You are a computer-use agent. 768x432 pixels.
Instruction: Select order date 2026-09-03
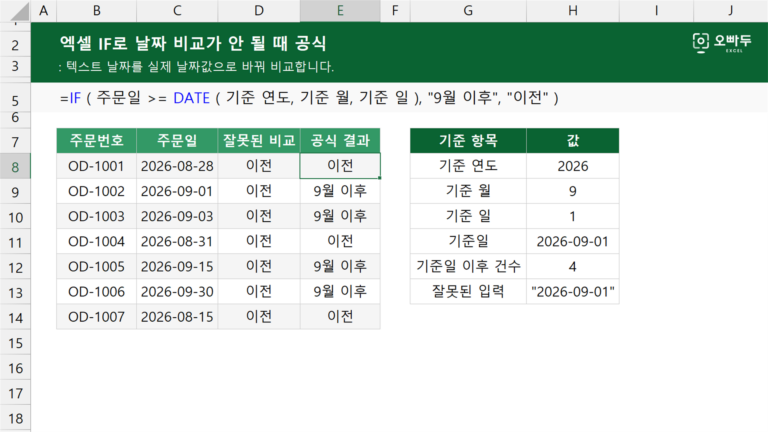pyautogui.click(x=177, y=216)
